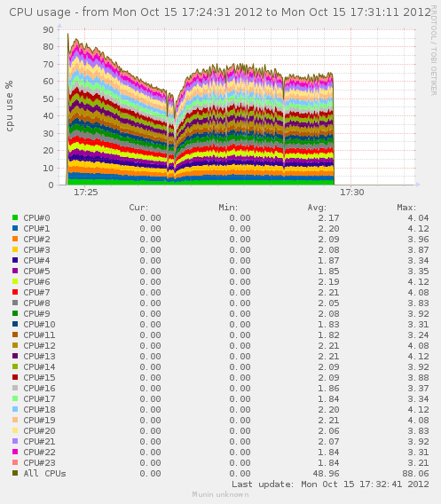Click the CPU usage graph title

pos(220,12)
